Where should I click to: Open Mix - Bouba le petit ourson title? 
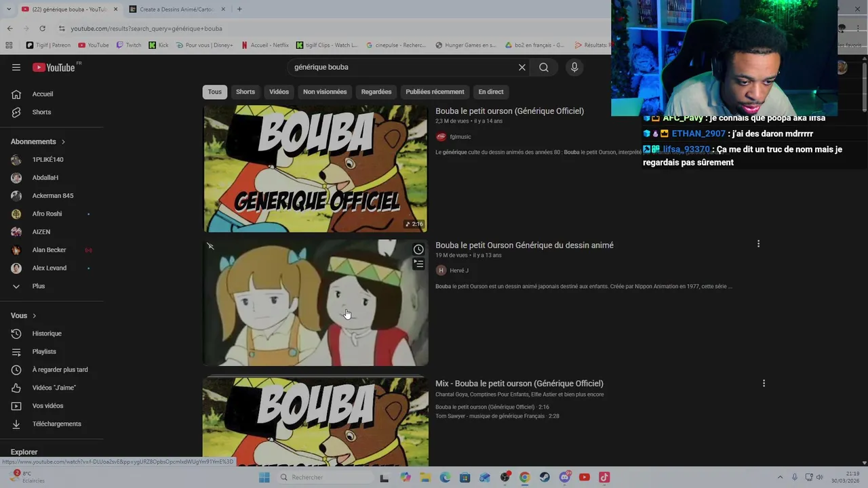click(x=519, y=384)
